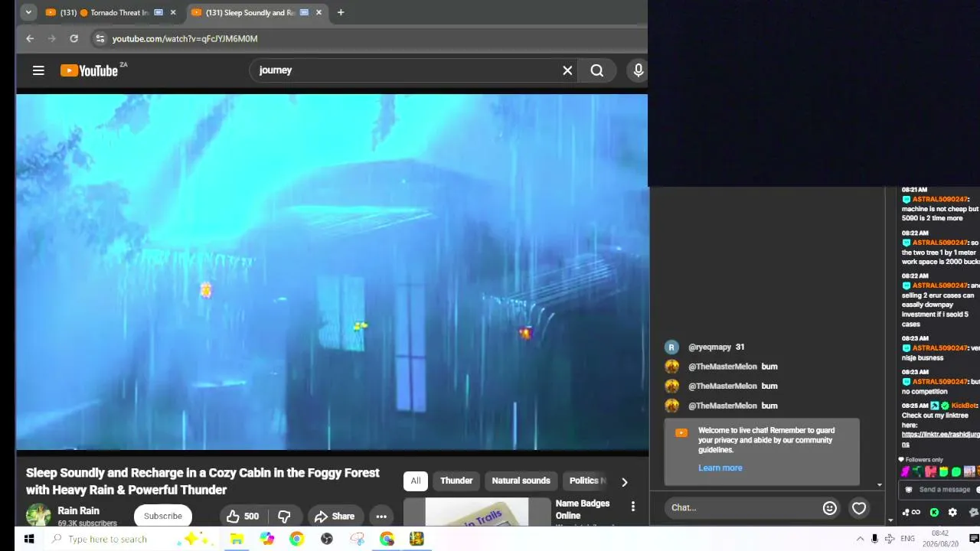This screenshot has width=980, height=551.
Task: Like the video with 500 likes
Action: click(x=243, y=516)
